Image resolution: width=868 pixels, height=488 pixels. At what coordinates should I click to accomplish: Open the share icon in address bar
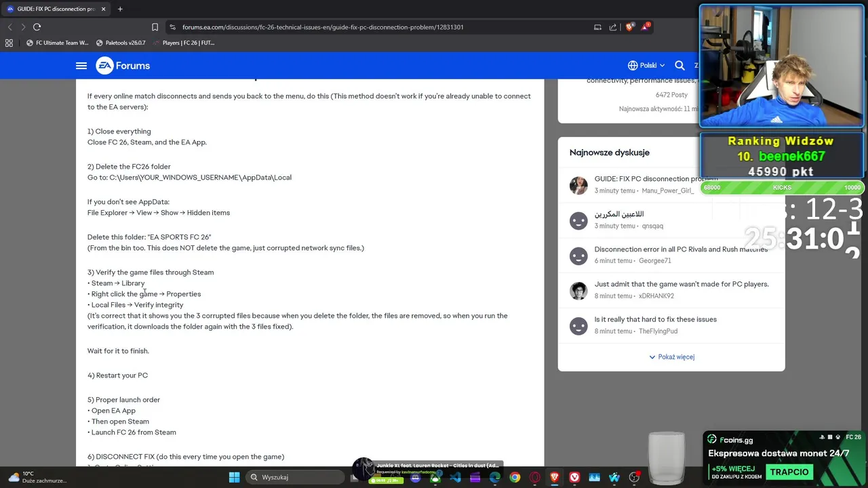(613, 27)
